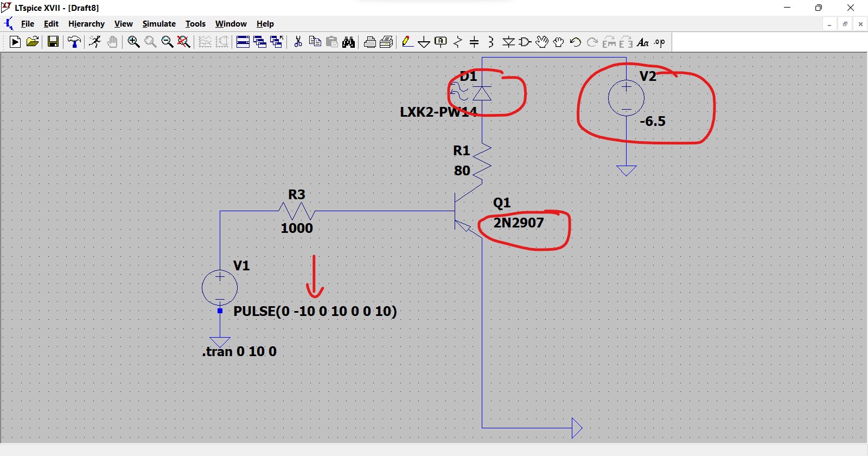Image resolution: width=868 pixels, height=456 pixels.
Task: Select the V2 voltage source symbol
Action: click(626, 98)
